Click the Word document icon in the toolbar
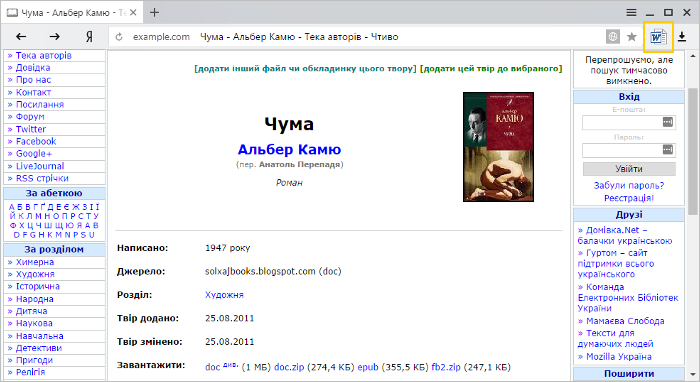The image size is (700, 382). pyautogui.click(x=658, y=37)
